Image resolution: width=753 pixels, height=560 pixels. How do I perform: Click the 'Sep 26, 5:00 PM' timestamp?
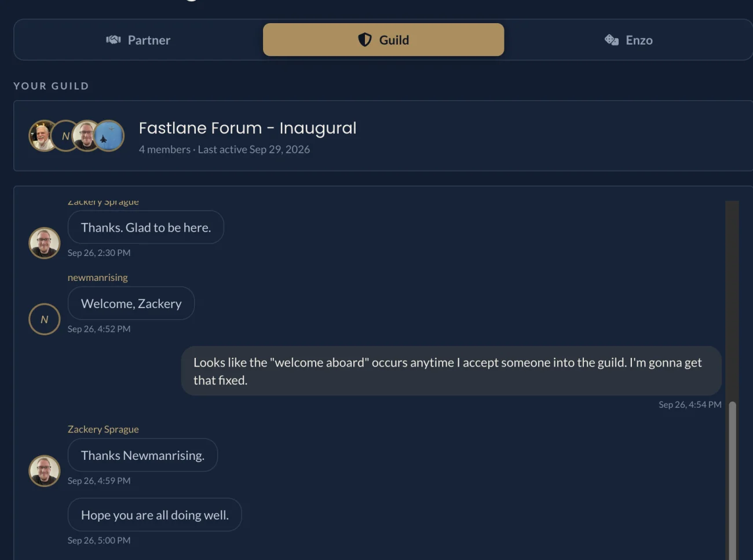[99, 540]
